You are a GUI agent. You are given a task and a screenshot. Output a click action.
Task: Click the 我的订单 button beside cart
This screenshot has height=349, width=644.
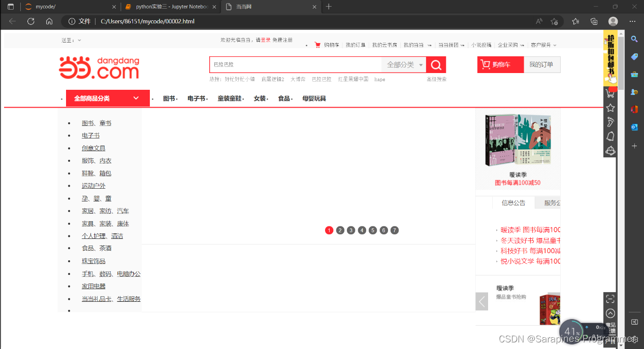click(x=542, y=65)
